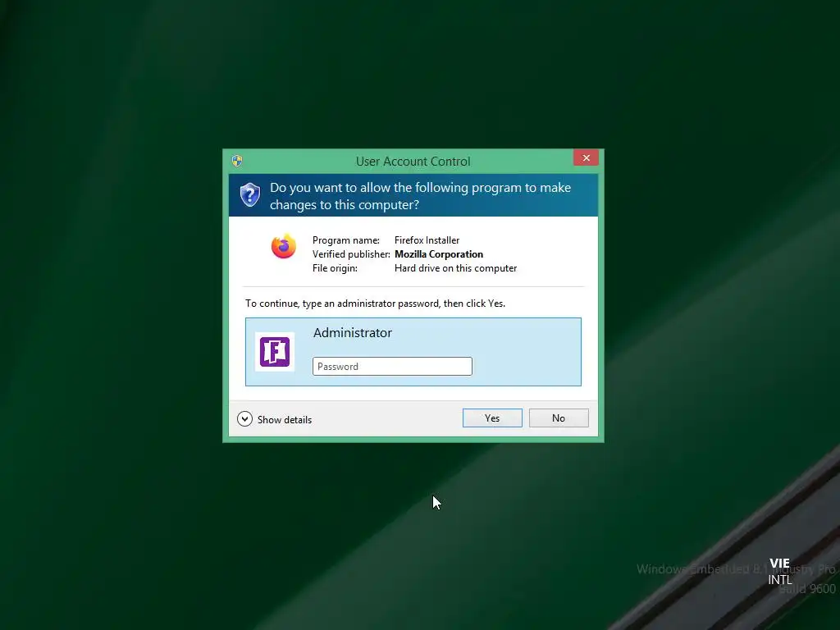Click the Administrator account picture
Image resolution: width=840 pixels, height=630 pixels.
coord(275,351)
